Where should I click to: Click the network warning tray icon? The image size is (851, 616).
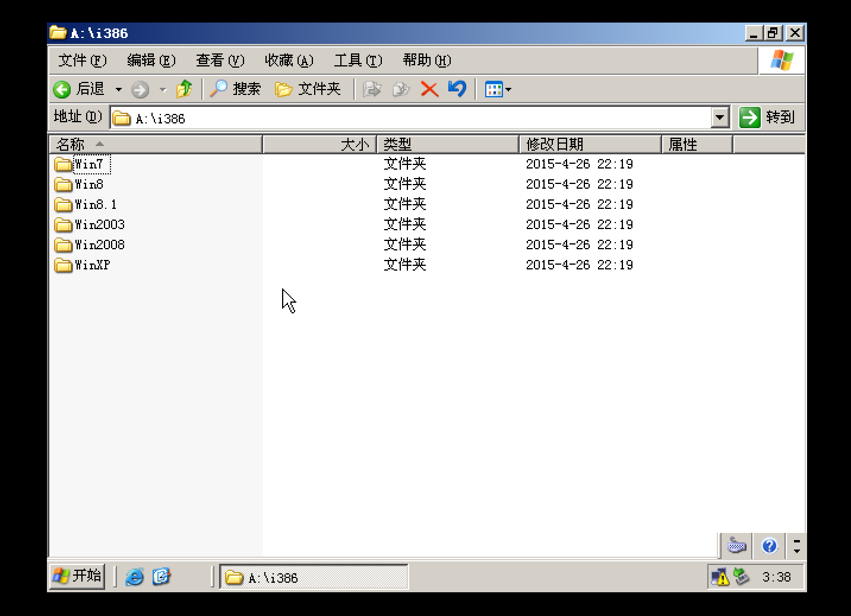[720, 577]
